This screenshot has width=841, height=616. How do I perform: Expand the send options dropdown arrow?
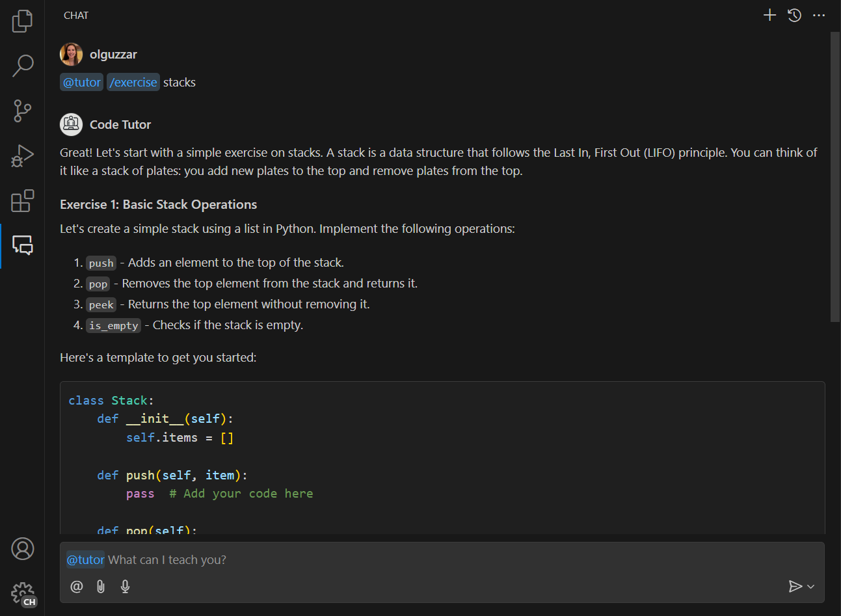pyautogui.click(x=811, y=586)
